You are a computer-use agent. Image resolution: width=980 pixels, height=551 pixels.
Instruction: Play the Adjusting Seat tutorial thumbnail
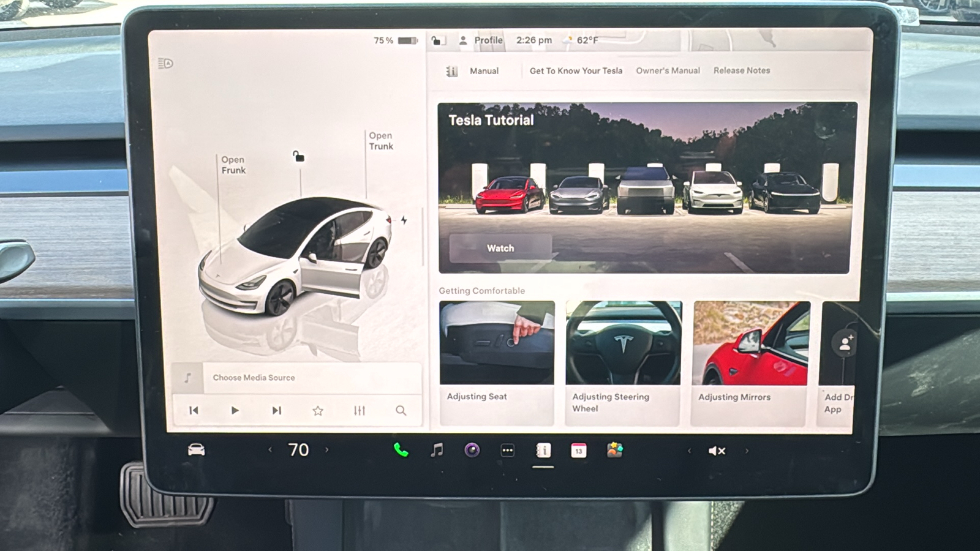497,343
